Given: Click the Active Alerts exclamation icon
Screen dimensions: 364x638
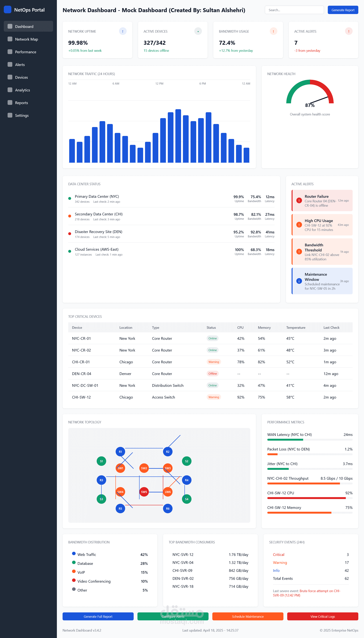Looking at the screenshot, I should coord(349,31).
